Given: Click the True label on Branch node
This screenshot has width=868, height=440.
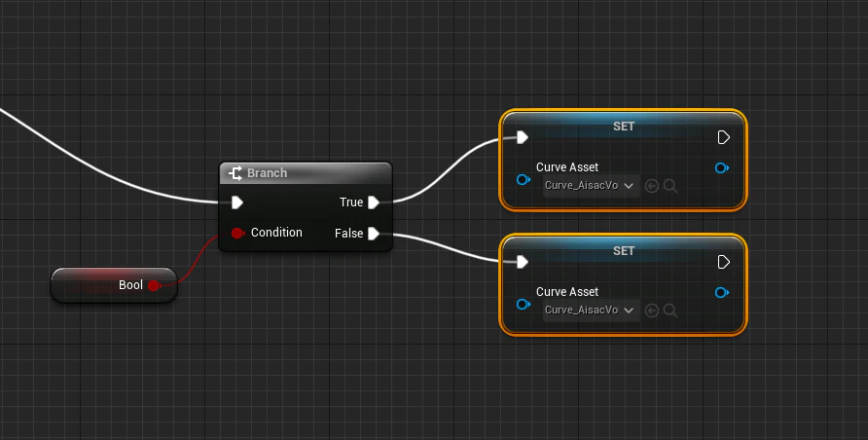Looking at the screenshot, I should (351, 202).
